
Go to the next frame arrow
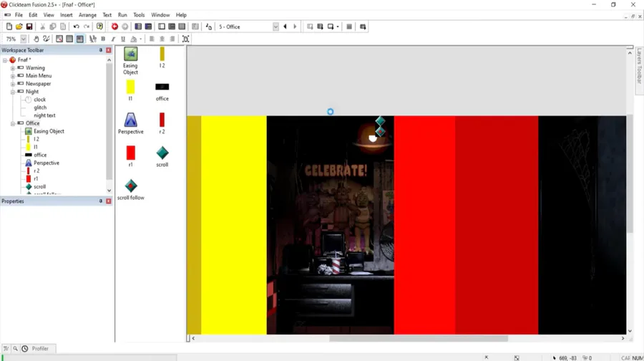point(295,27)
